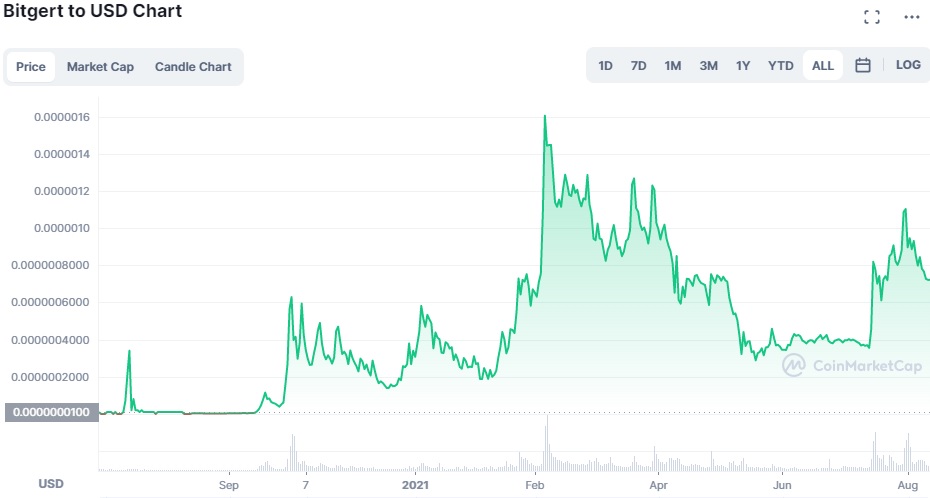
Task: Open fullscreen chart view icon
Action: tap(871, 17)
